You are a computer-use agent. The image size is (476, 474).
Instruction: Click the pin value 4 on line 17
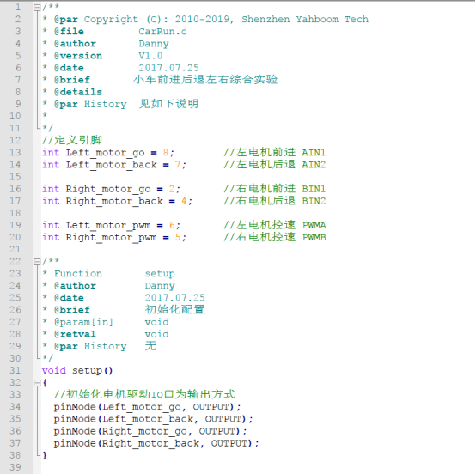[x=184, y=201]
